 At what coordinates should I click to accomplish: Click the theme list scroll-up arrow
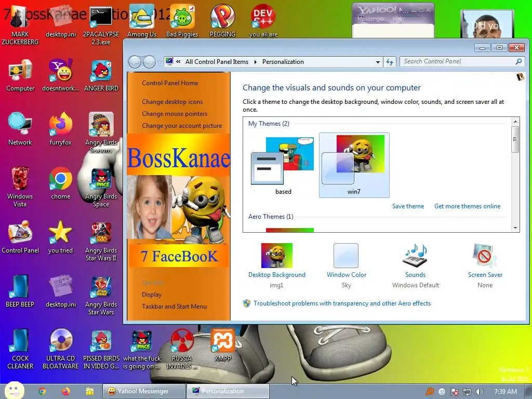[x=515, y=122]
